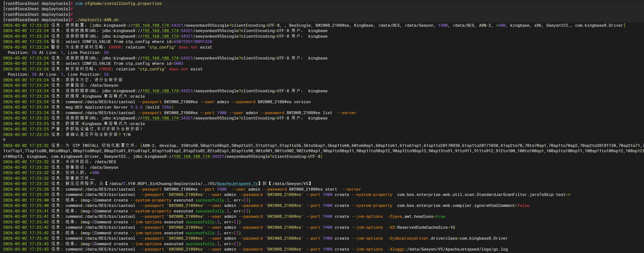Open the ApacheJetspeed.7z underlined link
The height and width of the screenshot is (253, 644).
point(237,184)
